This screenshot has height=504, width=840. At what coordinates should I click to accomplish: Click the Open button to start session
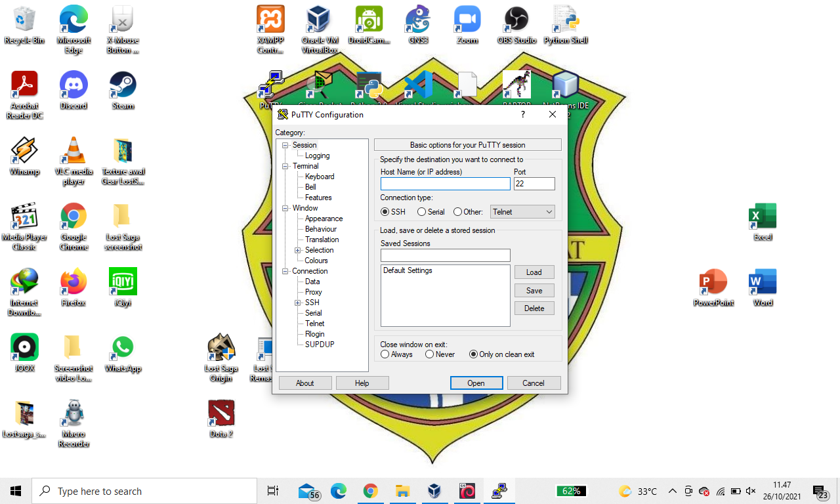(x=476, y=383)
